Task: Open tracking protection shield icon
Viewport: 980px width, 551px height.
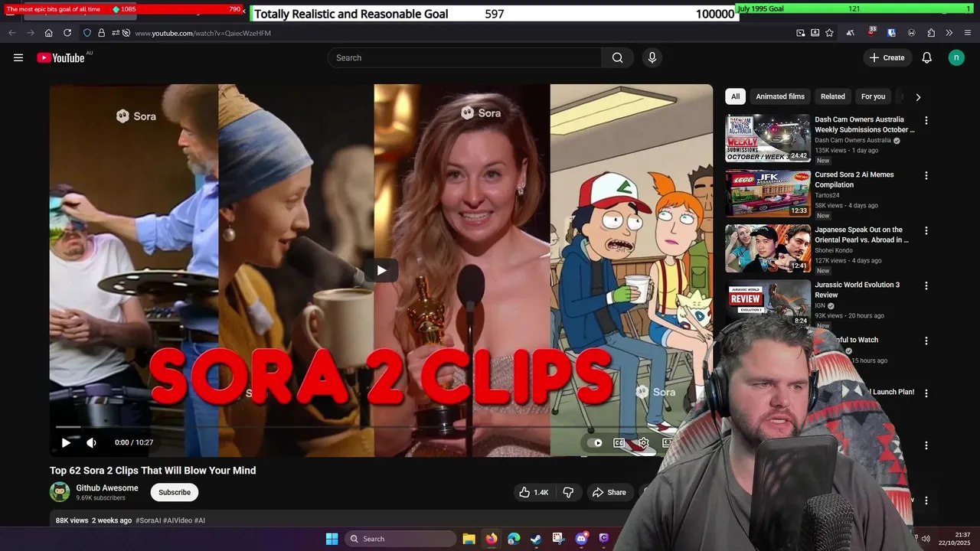Action: (x=87, y=33)
